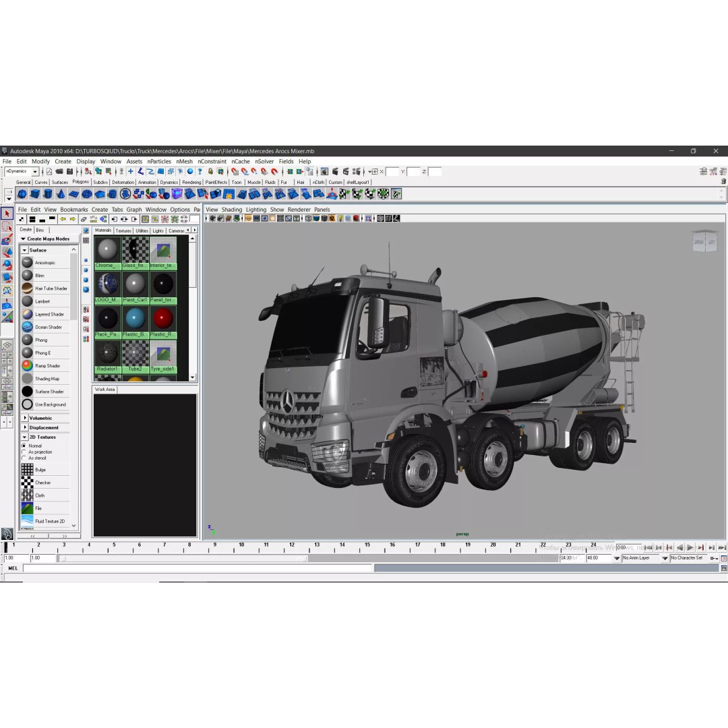The width and height of the screenshot is (728, 728).
Task: Collapse the Create Maya Nodes section
Action: (x=23, y=239)
